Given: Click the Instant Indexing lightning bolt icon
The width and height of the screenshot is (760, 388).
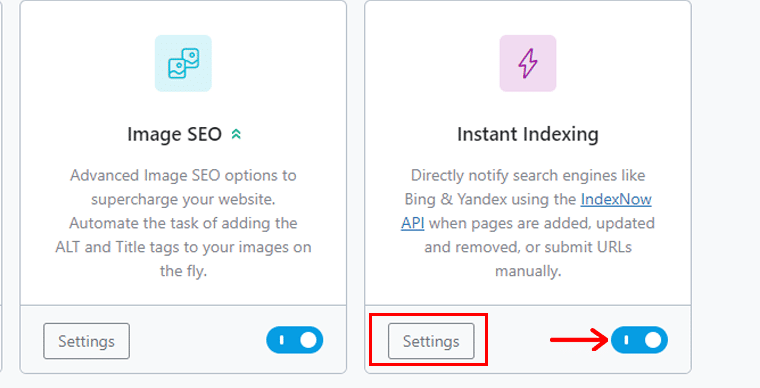Looking at the screenshot, I should 528,63.
